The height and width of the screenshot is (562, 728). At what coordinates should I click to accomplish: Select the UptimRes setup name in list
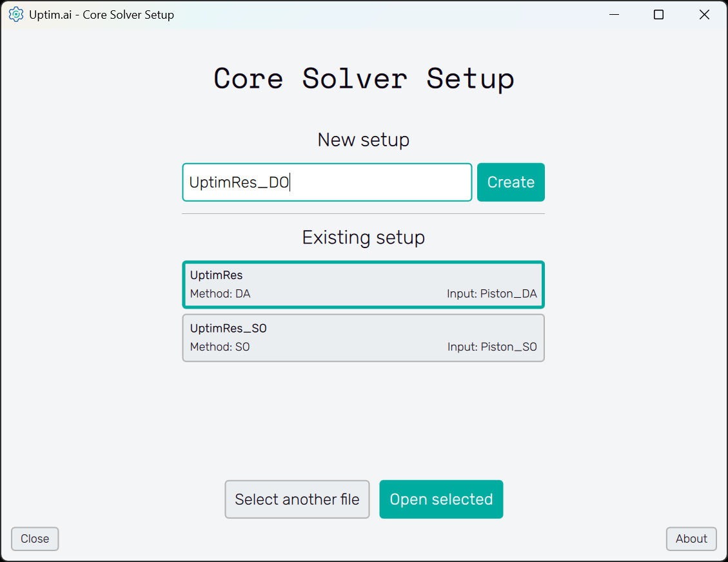(x=217, y=275)
